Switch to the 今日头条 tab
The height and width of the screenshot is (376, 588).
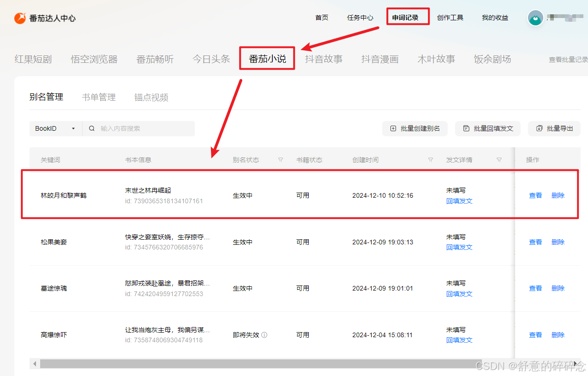click(x=211, y=59)
